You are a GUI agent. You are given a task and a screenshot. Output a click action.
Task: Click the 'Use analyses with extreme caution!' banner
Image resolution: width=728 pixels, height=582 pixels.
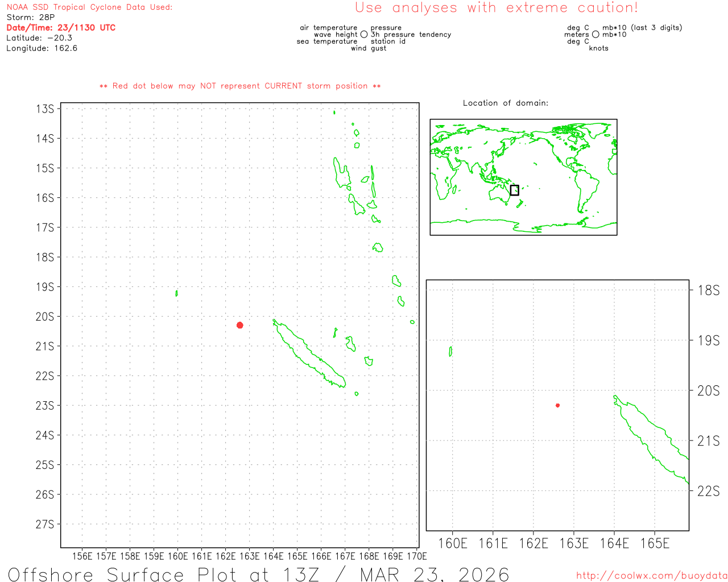(496, 8)
